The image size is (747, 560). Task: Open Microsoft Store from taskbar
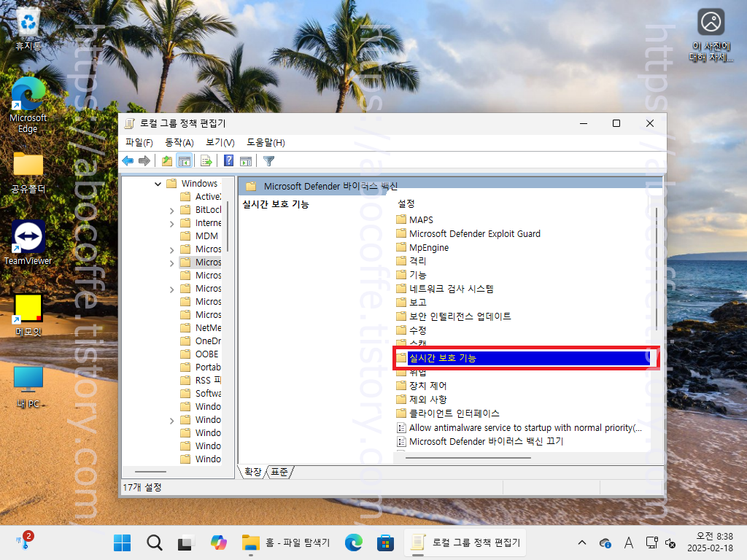tap(385, 542)
